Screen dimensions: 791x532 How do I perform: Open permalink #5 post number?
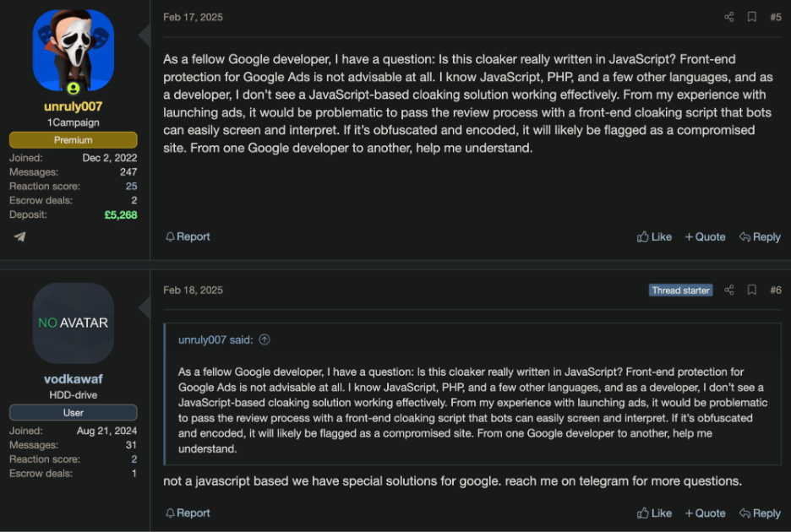point(775,17)
